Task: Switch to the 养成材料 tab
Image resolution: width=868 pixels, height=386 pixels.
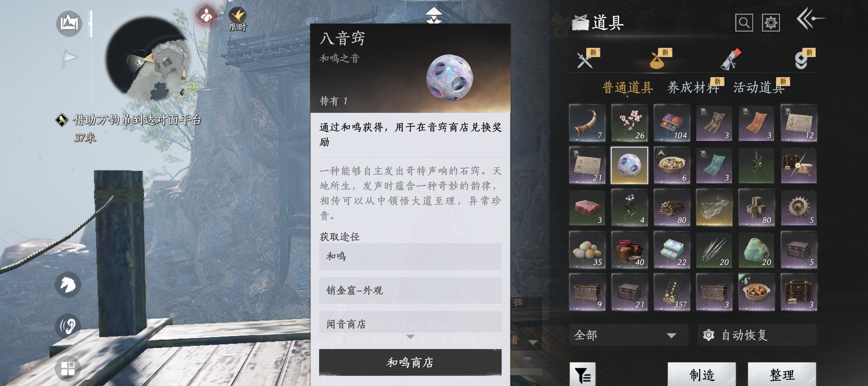Action: click(x=693, y=88)
